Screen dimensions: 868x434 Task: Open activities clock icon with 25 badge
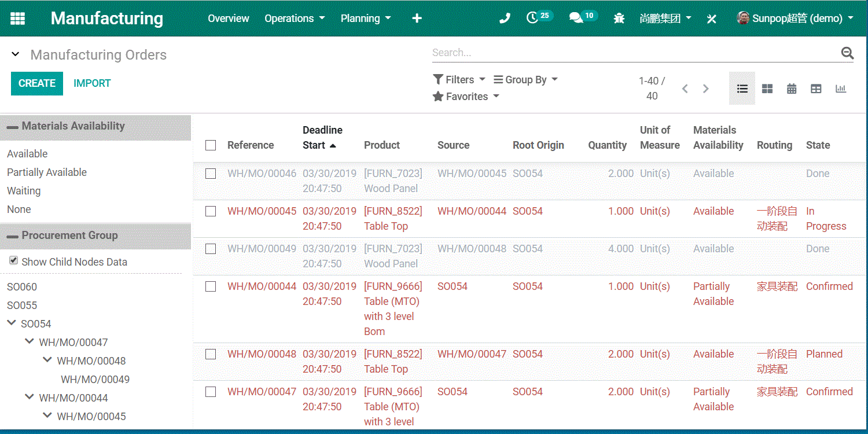533,18
